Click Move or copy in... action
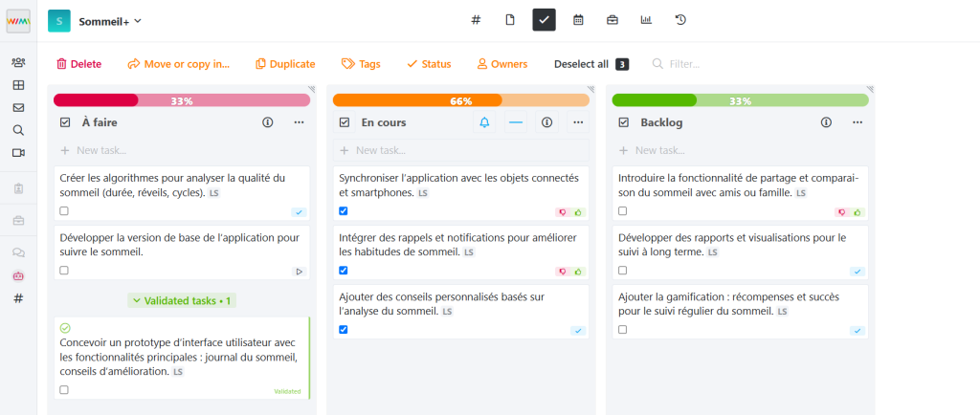This screenshot has height=415, width=980. click(x=179, y=64)
